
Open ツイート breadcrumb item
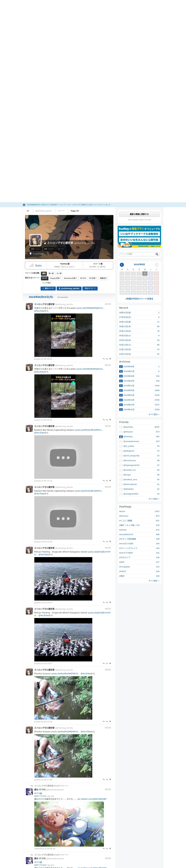click(x=61, y=211)
